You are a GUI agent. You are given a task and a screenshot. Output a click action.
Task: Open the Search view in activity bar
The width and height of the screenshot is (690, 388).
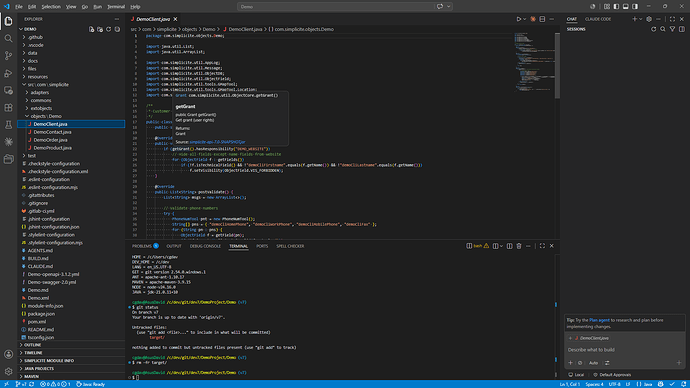[8, 39]
